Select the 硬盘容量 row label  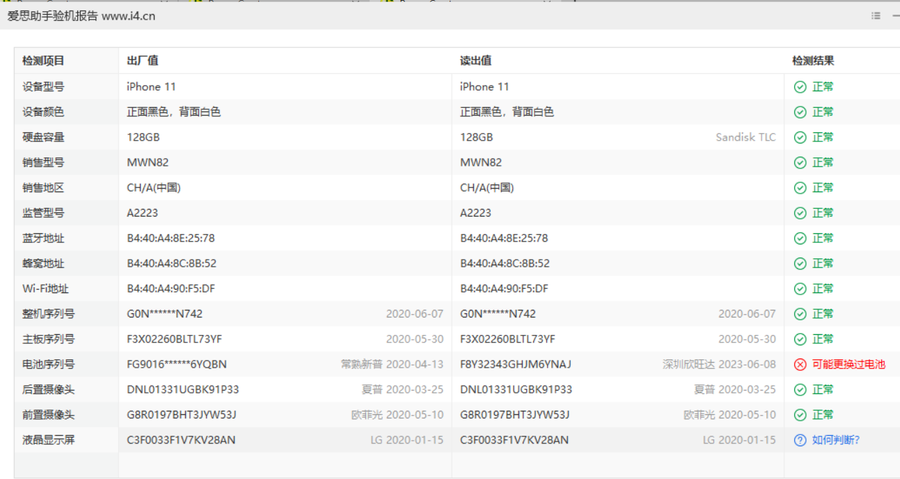click(x=43, y=138)
